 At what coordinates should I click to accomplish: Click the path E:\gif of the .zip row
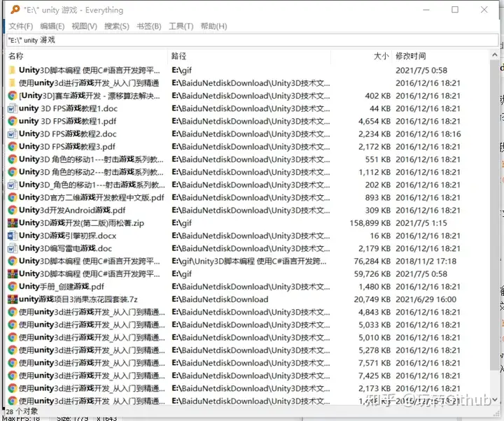(x=181, y=223)
